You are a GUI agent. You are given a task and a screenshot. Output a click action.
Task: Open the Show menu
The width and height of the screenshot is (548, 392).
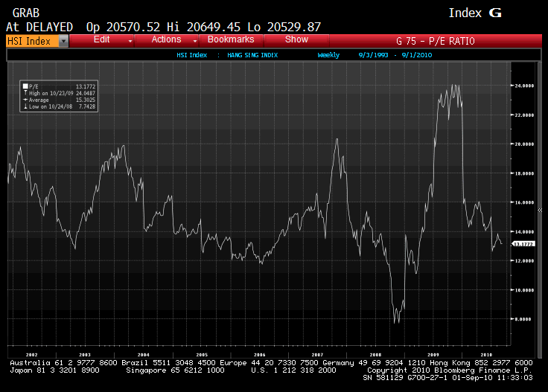pos(296,39)
